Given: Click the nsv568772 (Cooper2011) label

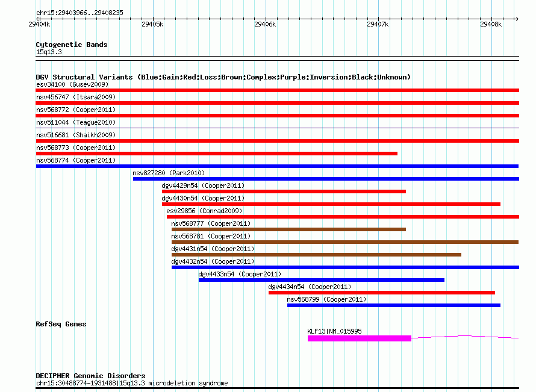Looking at the screenshot, I should point(76,110).
